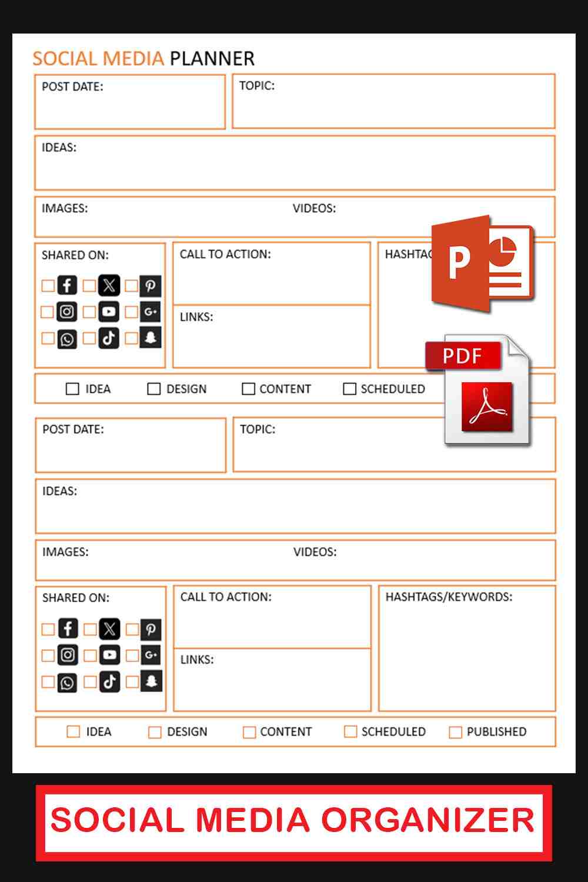Tick the YouTube checkbox in bottom planner

click(90, 656)
